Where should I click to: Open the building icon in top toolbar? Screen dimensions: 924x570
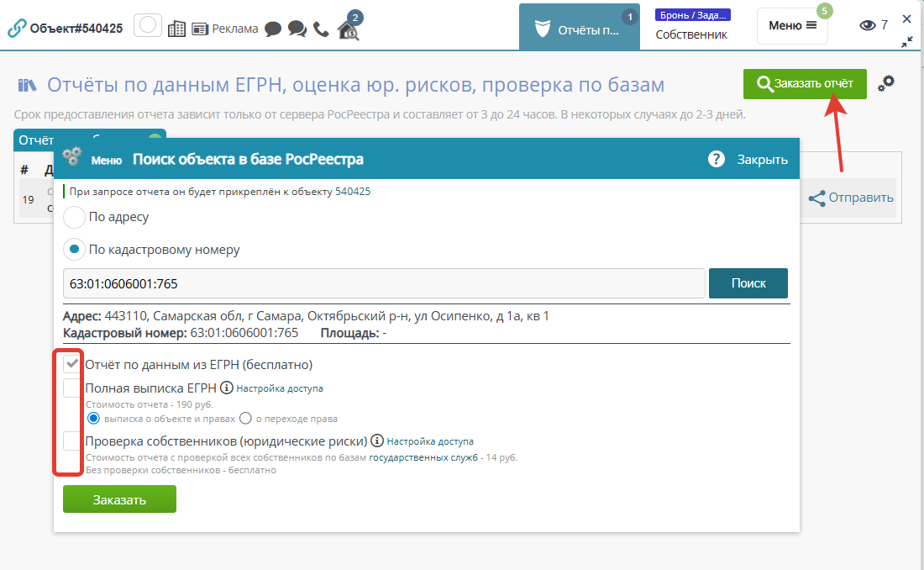pyautogui.click(x=176, y=28)
